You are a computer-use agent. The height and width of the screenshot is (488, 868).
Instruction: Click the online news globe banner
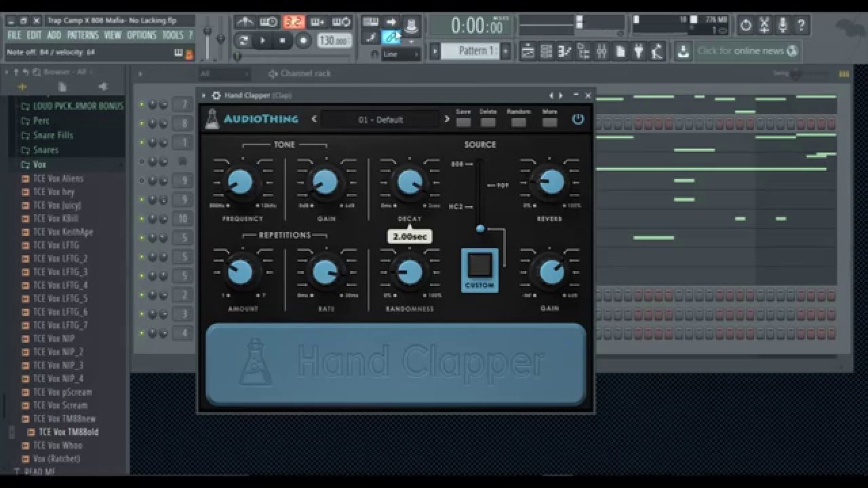pos(747,51)
